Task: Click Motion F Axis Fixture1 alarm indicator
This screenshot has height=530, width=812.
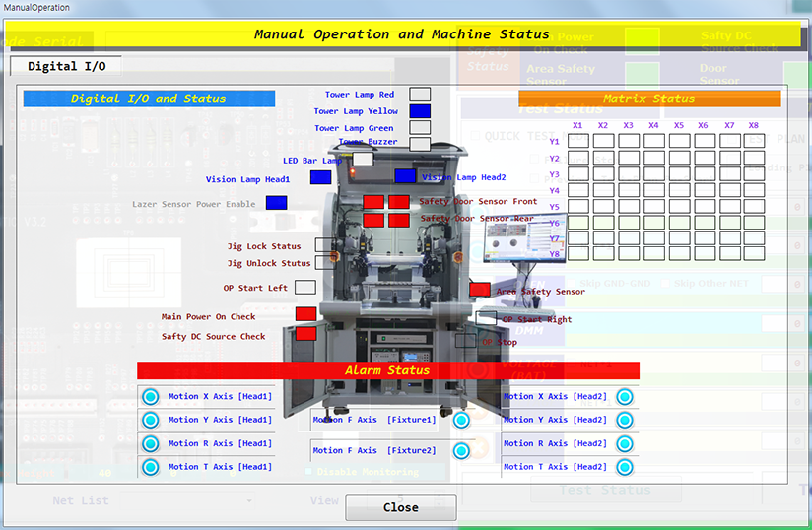Action: point(461,420)
